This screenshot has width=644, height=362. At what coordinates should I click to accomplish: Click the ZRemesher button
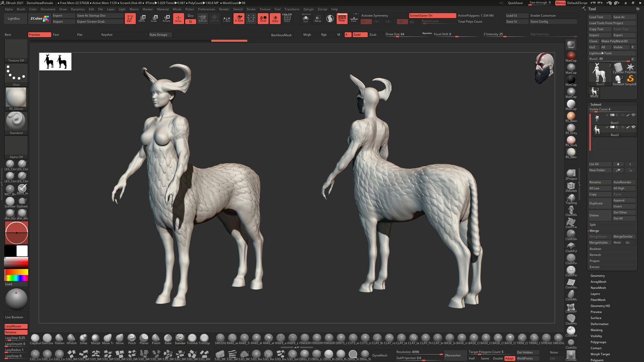(x=454, y=355)
